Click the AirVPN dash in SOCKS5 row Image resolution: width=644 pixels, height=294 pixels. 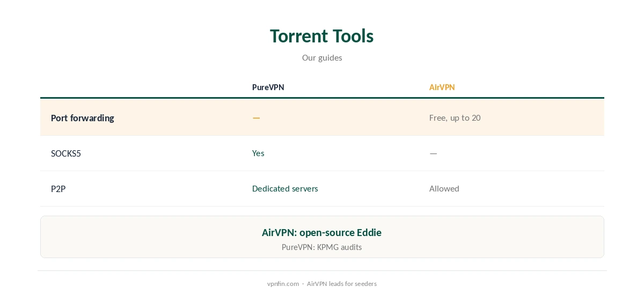[433, 153]
